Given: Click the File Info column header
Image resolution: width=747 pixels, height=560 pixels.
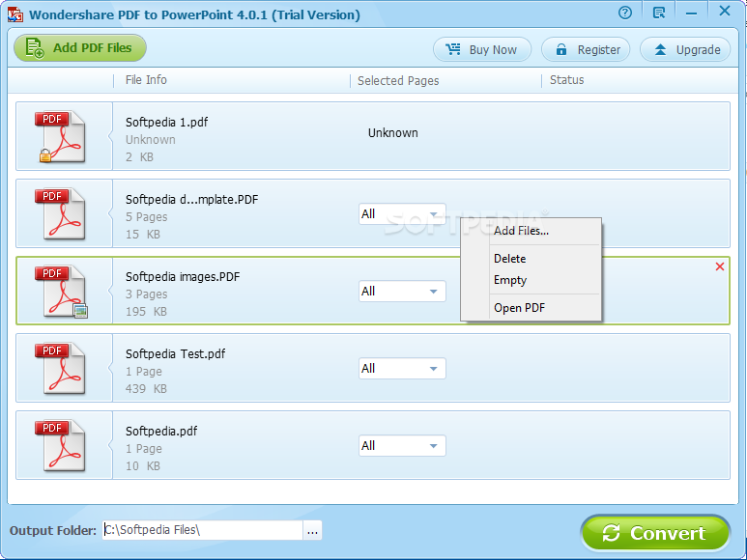Looking at the screenshot, I should pyautogui.click(x=146, y=80).
